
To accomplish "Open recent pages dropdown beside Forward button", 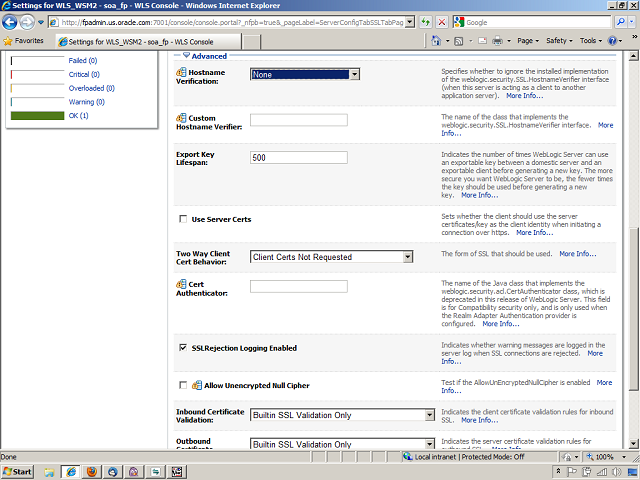I will coord(41,22).
